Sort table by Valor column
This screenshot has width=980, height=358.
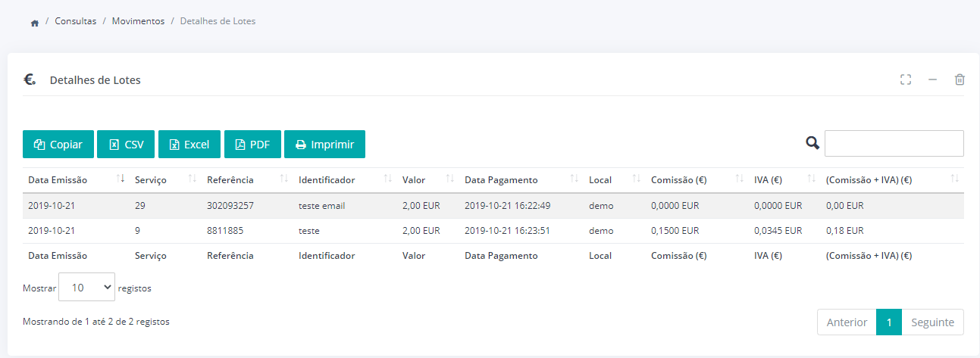pyautogui.click(x=449, y=179)
